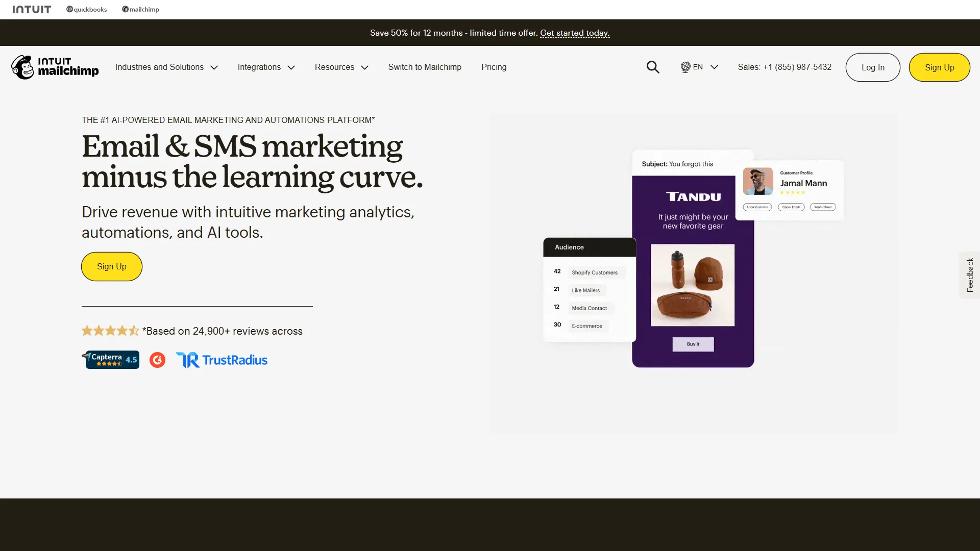Click the TANDU product image

coord(693,285)
